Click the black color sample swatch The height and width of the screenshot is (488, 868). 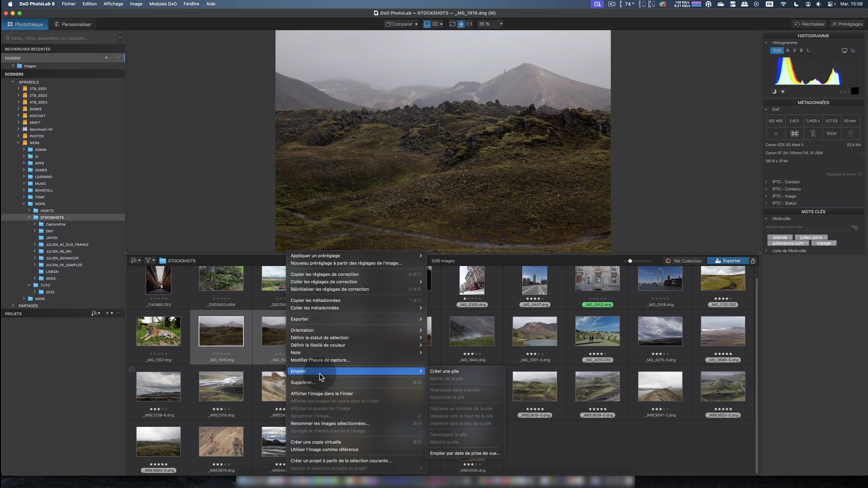click(854, 91)
